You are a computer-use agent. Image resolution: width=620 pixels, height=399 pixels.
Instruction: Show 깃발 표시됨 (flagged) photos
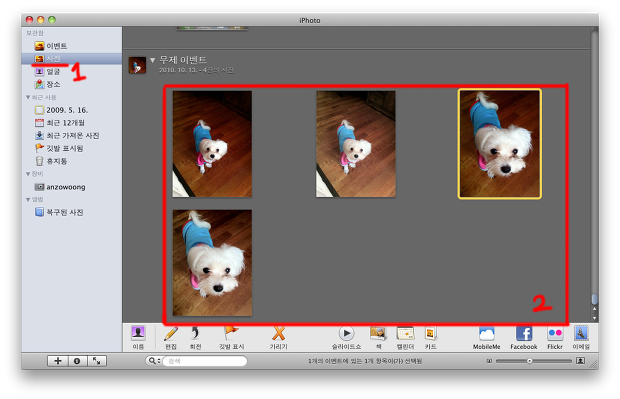tap(59, 148)
